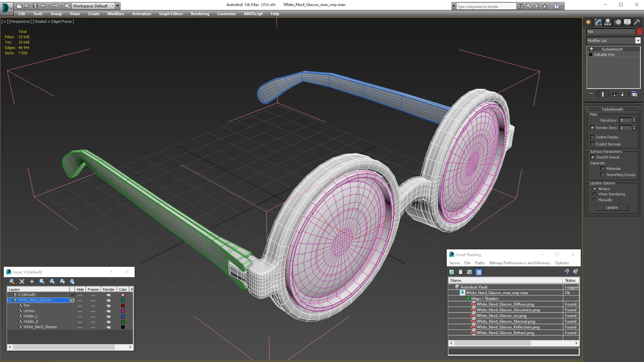Image resolution: width=644 pixels, height=362 pixels.
Task: Click Make Unique icon below modifier stack
Action: [614, 94]
